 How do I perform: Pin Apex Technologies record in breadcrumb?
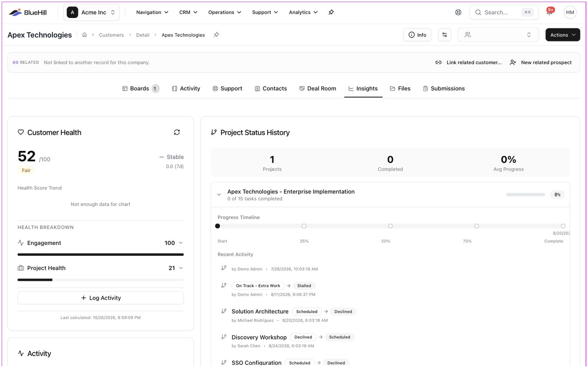click(216, 35)
